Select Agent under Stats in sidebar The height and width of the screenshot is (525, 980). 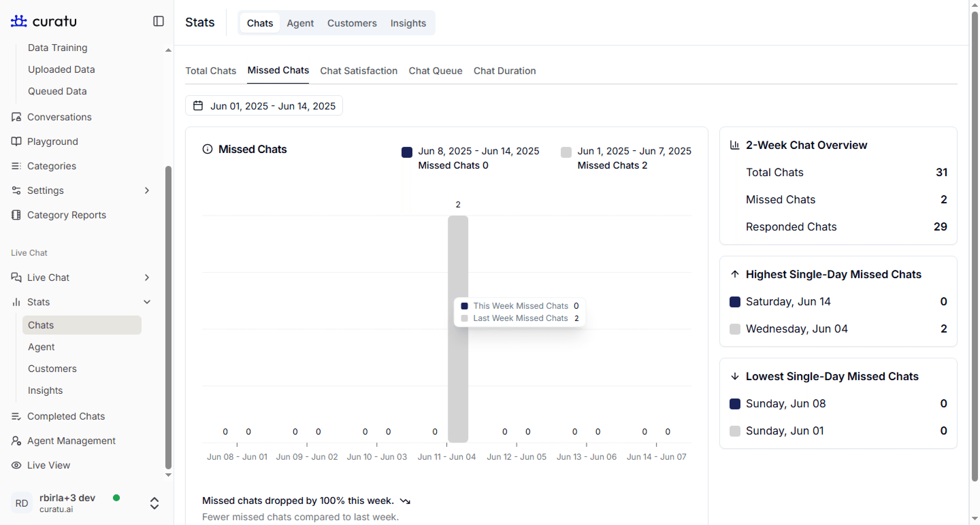[41, 347]
